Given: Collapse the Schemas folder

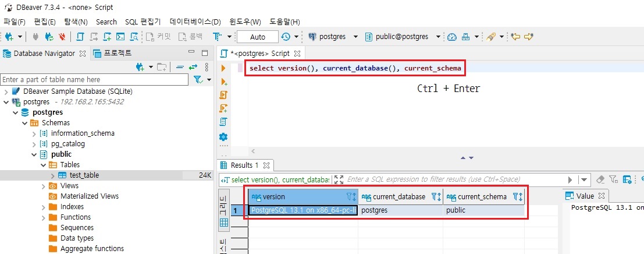Looking at the screenshot, I should [25, 123].
